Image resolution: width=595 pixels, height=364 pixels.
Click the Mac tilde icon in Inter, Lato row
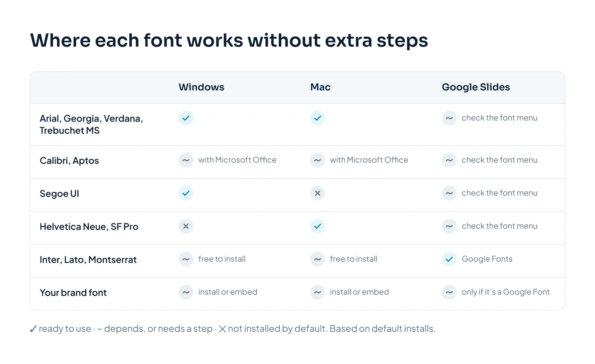coord(317,259)
